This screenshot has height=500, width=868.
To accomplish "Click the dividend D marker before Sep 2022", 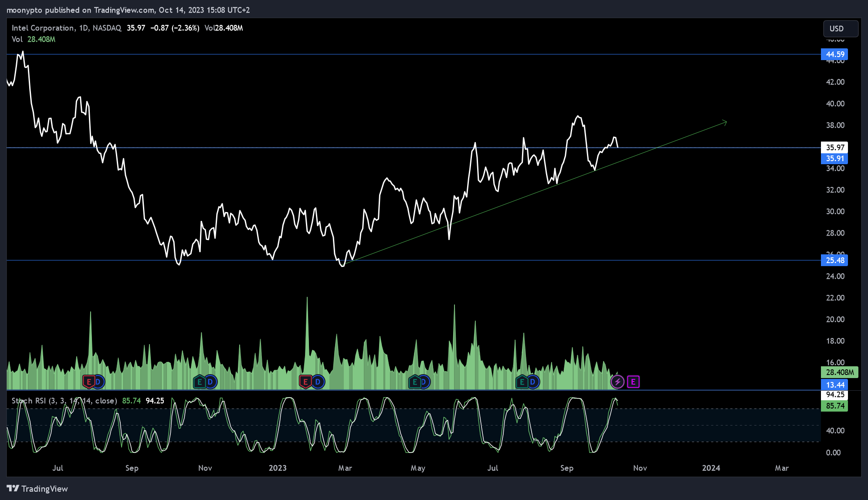I will tap(98, 382).
